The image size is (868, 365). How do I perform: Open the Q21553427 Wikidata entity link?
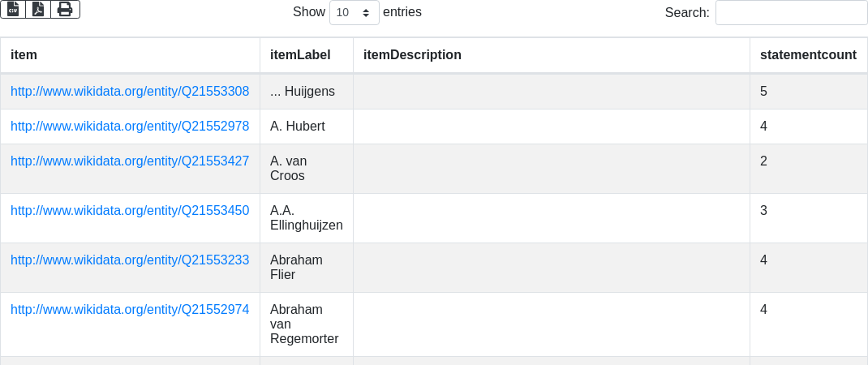pyautogui.click(x=130, y=161)
